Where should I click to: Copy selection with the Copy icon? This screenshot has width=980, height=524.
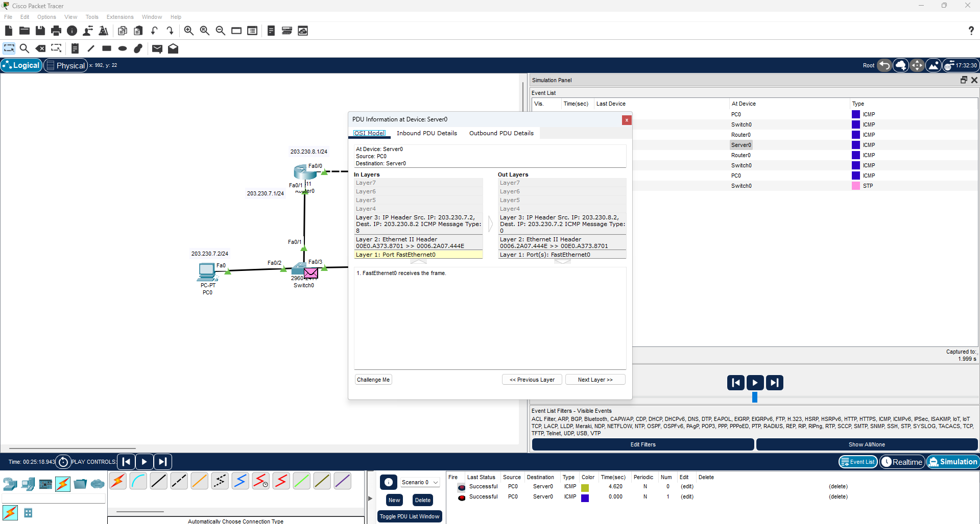122,31
